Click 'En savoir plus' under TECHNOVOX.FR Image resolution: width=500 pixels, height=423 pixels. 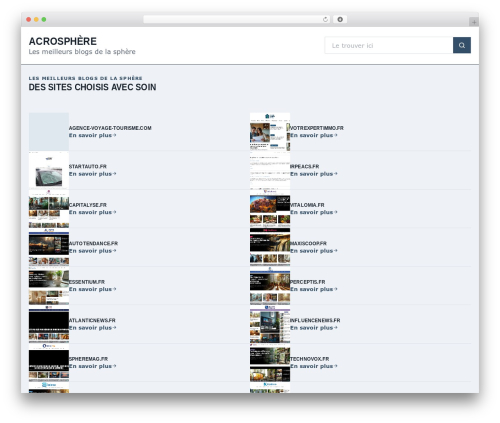(314, 366)
